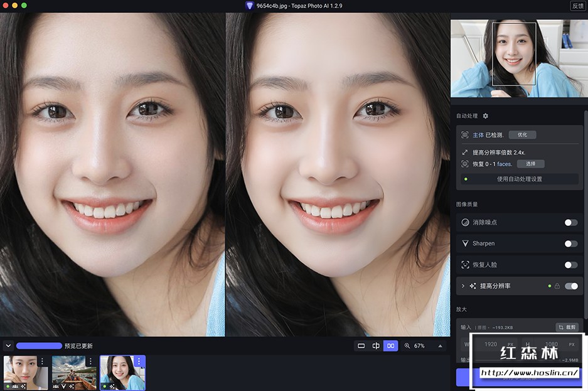The image size is (588, 391).
Task: Select the blue-shirt portrait thumbnail
Action: pyautogui.click(x=122, y=373)
